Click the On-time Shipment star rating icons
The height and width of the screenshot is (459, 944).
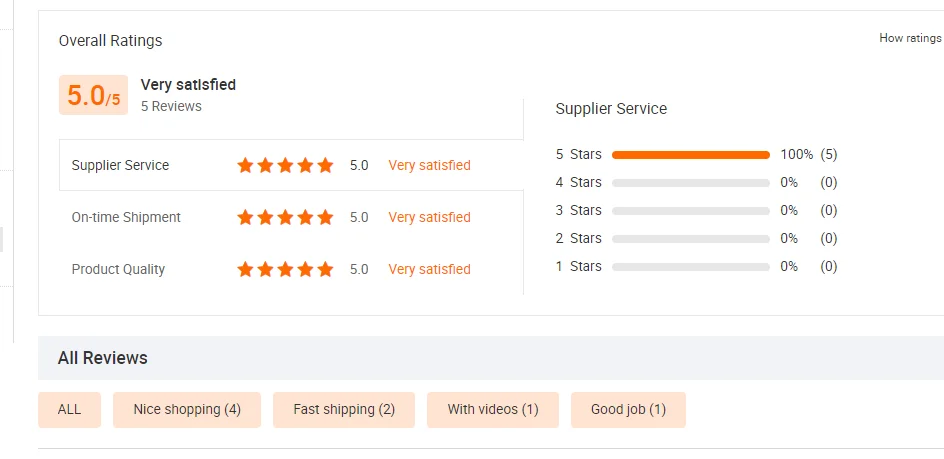pyautogui.click(x=285, y=218)
